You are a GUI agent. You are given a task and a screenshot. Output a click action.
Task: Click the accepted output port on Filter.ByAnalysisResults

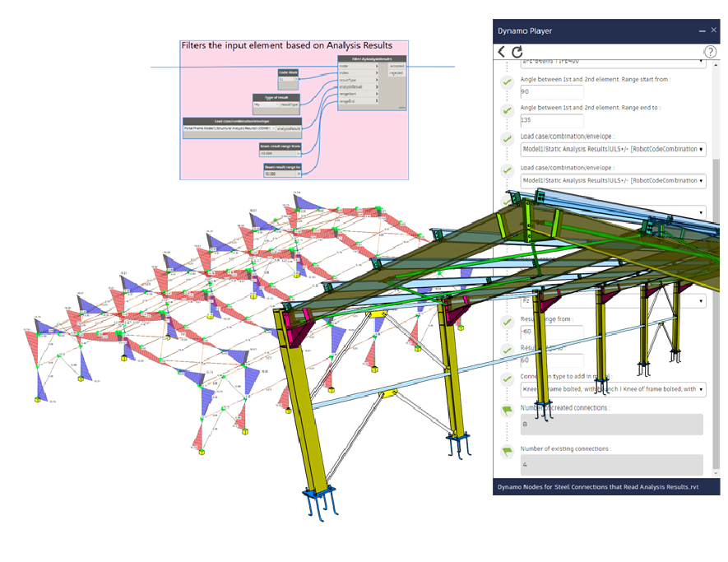coord(396,67)
